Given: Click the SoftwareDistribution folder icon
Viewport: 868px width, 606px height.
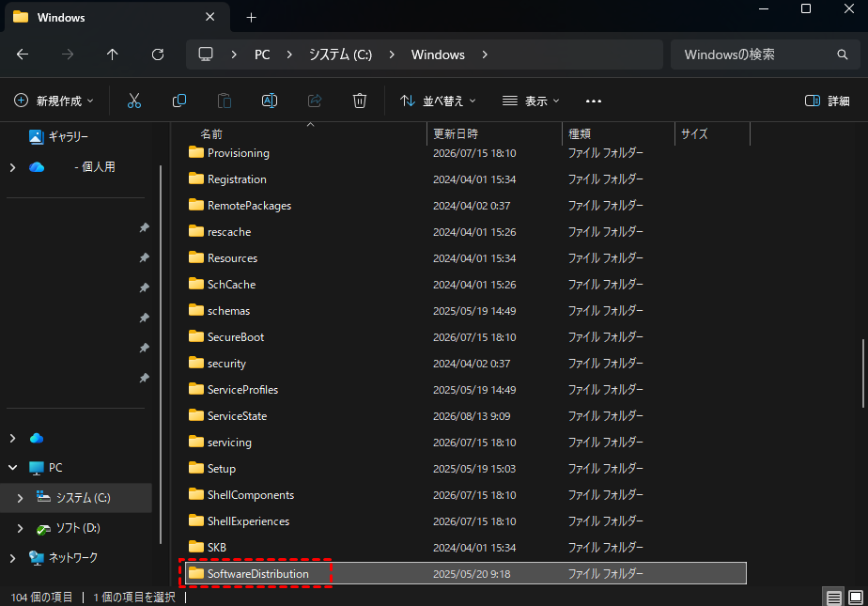Looking at the screenshot, I should tap(196, 573).
